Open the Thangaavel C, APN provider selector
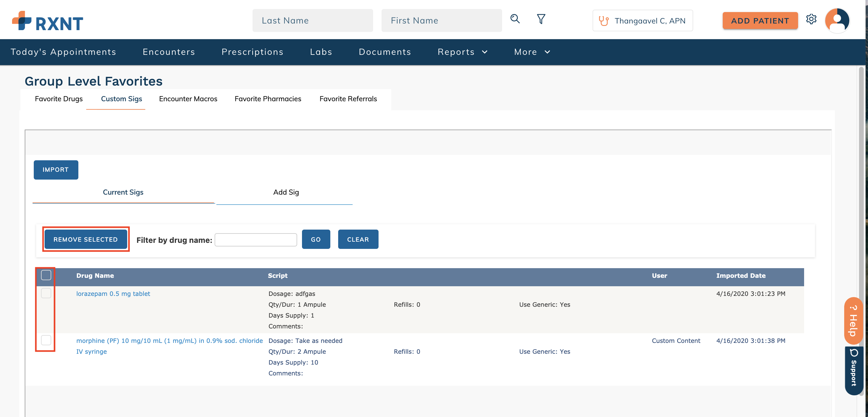The width and height of the screenshot is (868, 417). (642, 21)
